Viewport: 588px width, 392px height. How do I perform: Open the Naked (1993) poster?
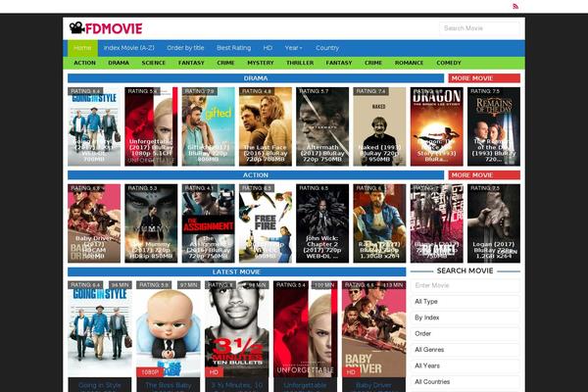379,126
